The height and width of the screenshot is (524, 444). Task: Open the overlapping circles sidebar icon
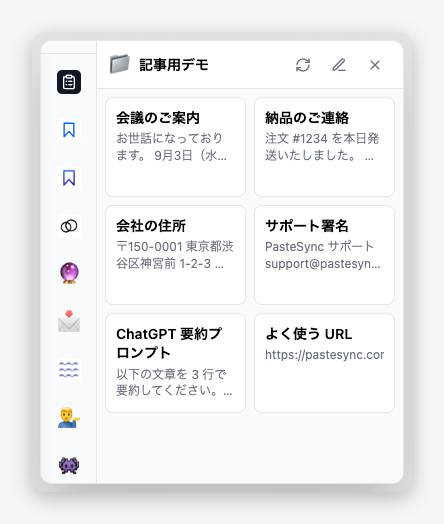click(69, 226)
